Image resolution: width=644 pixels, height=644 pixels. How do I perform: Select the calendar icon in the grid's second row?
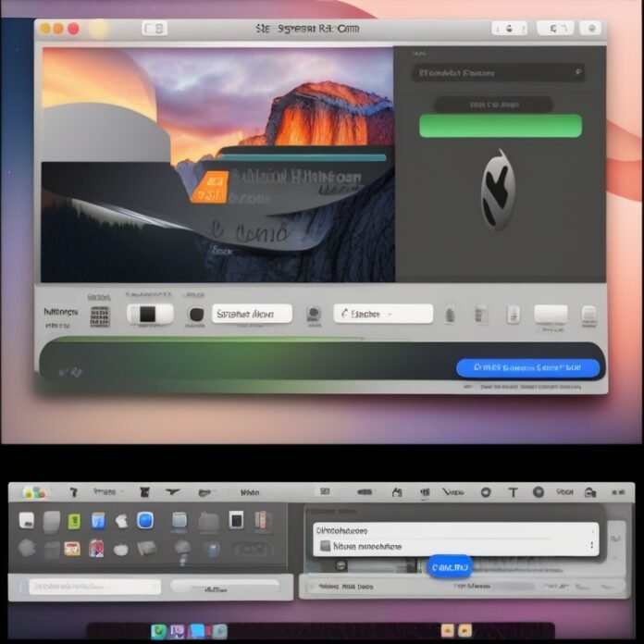[x=72, y=549]
